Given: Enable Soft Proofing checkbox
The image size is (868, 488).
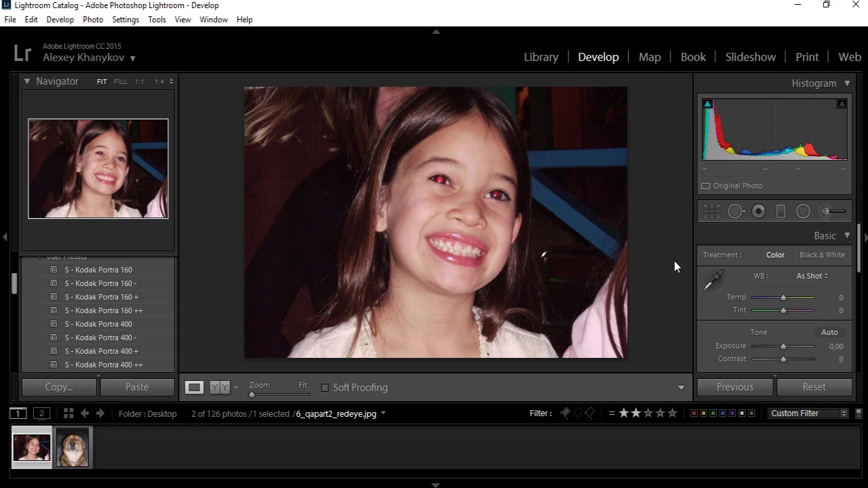Looking at the screenshot, I should pyautogui.click(x=325, y=388).
